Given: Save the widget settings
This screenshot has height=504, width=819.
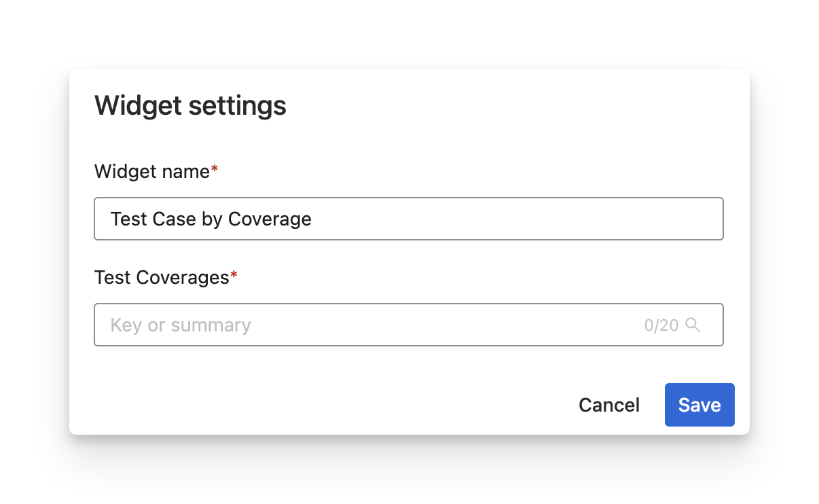Looking at the screenshot, I should [699, 405].
